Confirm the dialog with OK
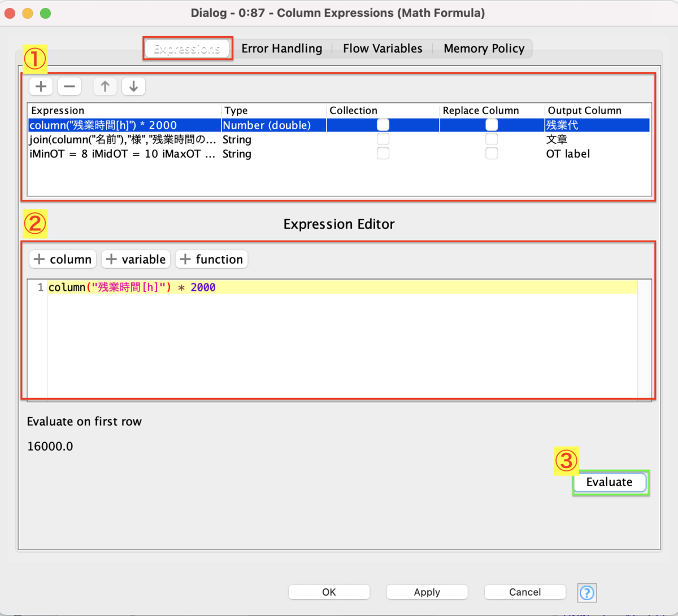 click(x=329, y=592)
